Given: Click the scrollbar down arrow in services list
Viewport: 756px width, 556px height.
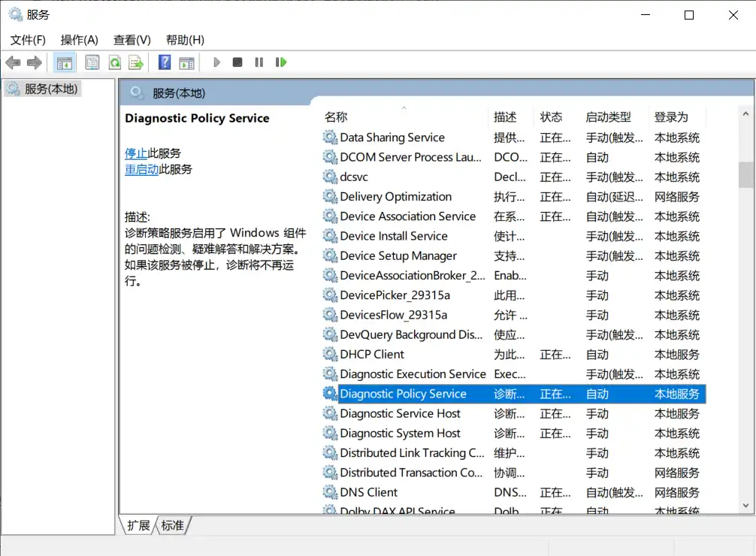Looking at the screenshot, I should coord(746,506).
